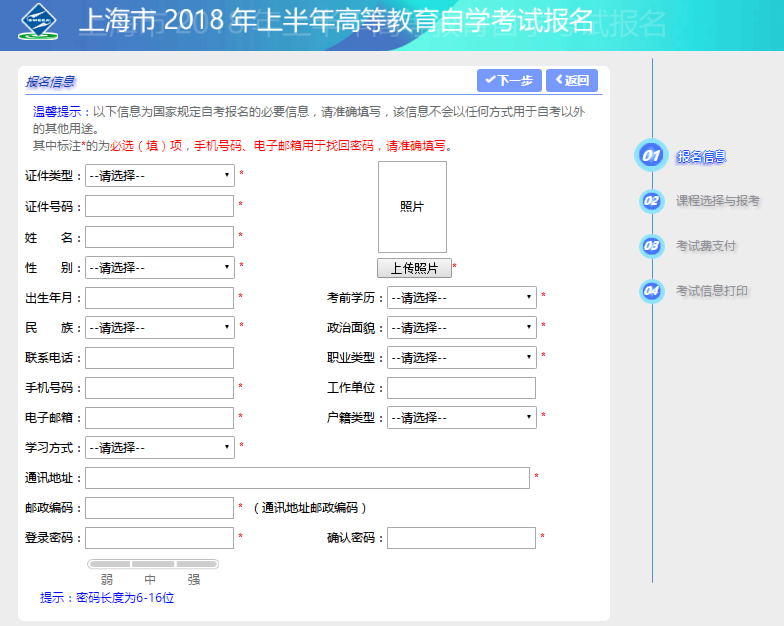Focus the 通讯地址 text field
The height and width of the screenshot is (626, 784).
point(307,478)
